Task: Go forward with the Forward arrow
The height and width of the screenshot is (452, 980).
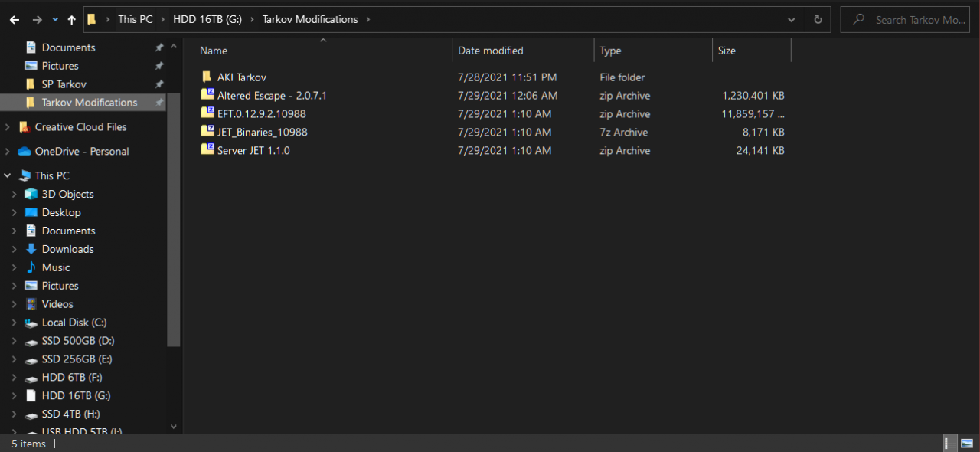Action: click(37, 20)
